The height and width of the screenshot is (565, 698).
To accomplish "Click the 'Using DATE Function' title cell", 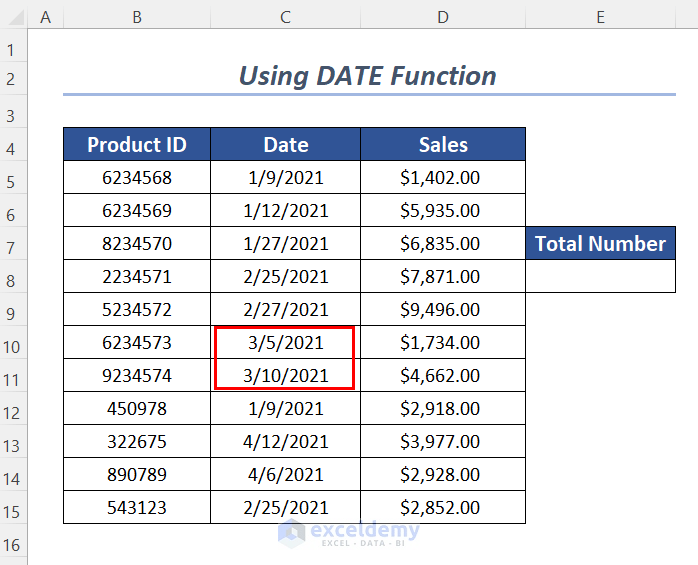I will (369, 76).
